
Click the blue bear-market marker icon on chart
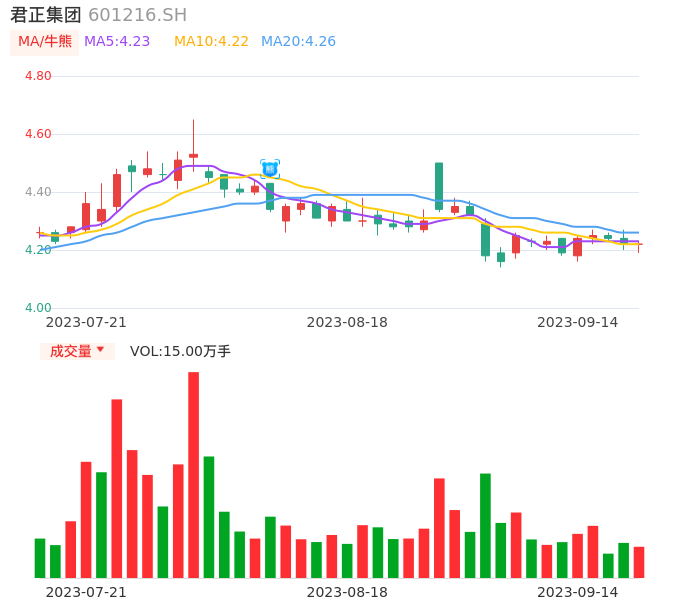pyautogui.click(x=270, y=169)
